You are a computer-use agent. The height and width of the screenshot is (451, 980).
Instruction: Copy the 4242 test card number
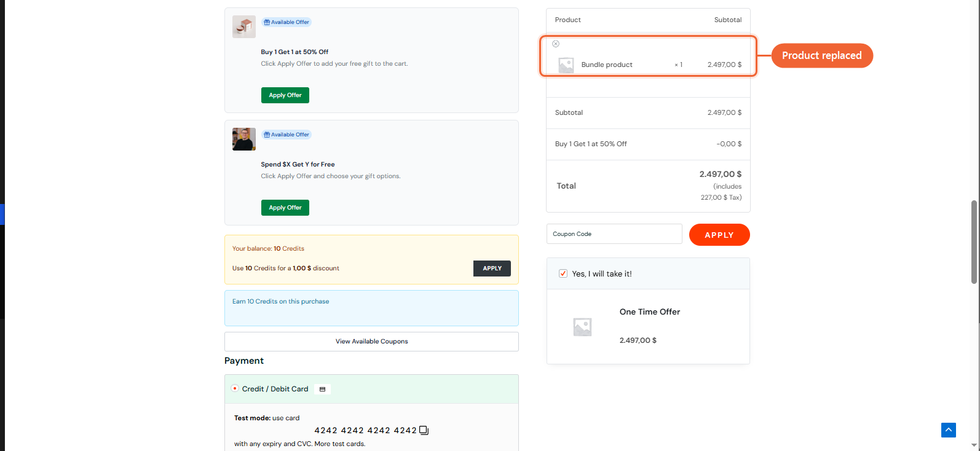point(424,430)
